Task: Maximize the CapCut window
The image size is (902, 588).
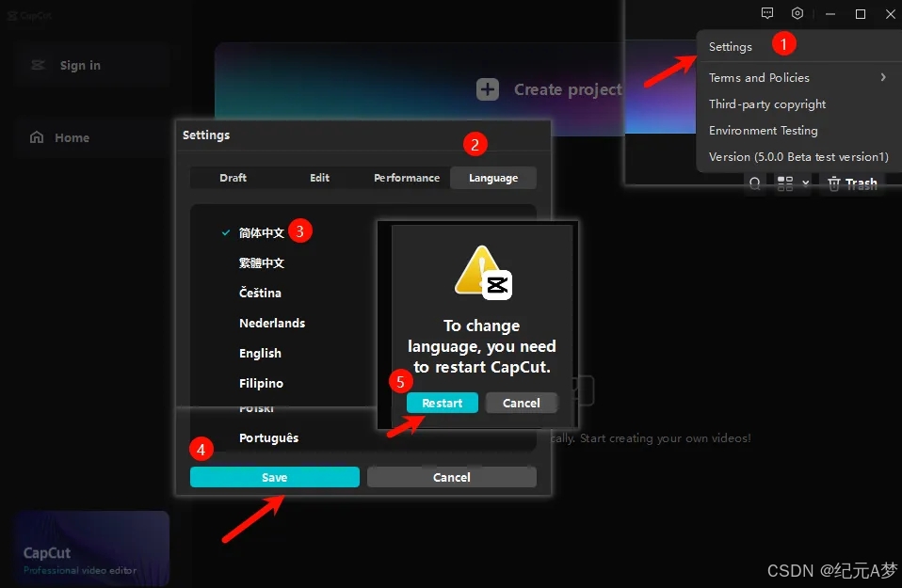Action: 860,13
